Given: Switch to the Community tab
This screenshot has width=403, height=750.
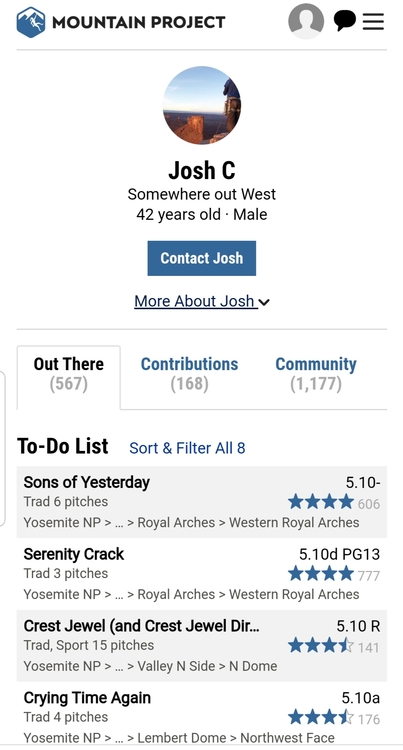Looking at the screenshot, I should tap(316, 374).
